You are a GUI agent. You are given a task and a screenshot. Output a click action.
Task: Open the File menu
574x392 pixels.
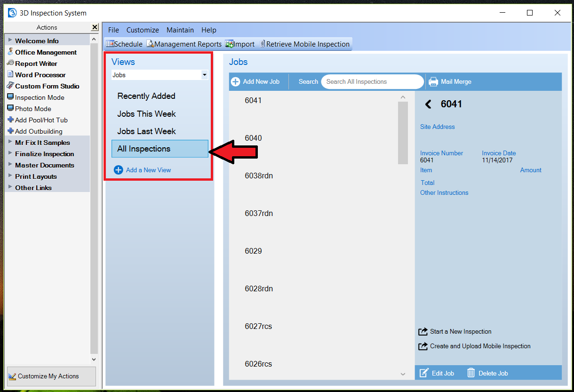tap(113, 30)
